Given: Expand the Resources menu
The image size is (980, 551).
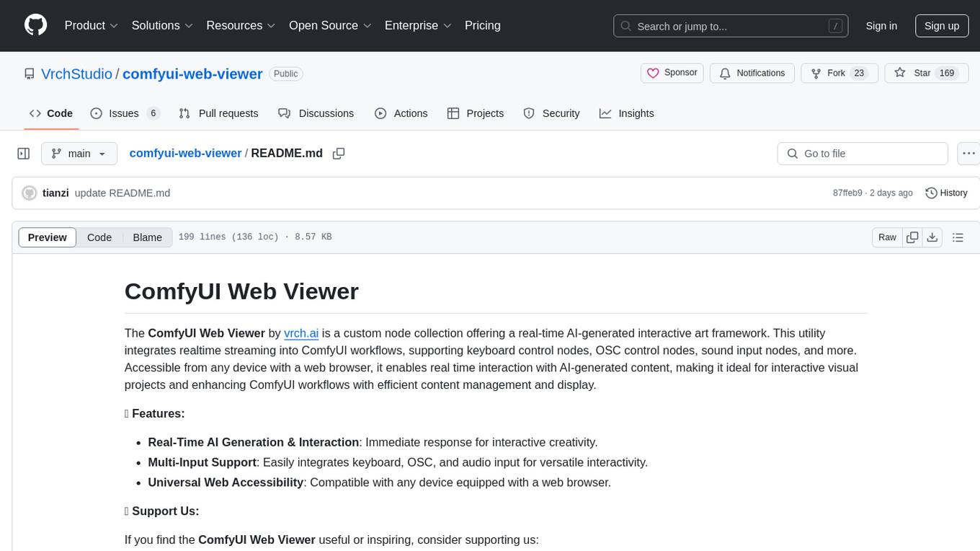Looking at the screenshot, I should [x=241, y=25].
